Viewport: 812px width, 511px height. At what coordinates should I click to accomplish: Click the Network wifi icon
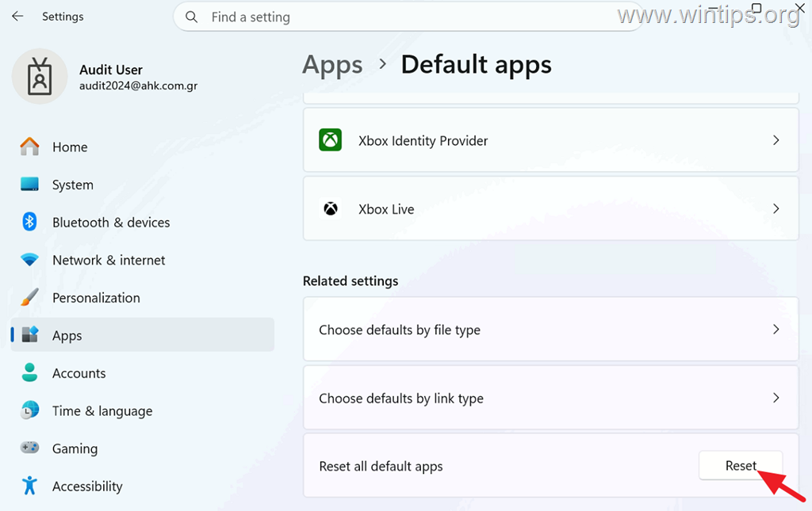29,260
